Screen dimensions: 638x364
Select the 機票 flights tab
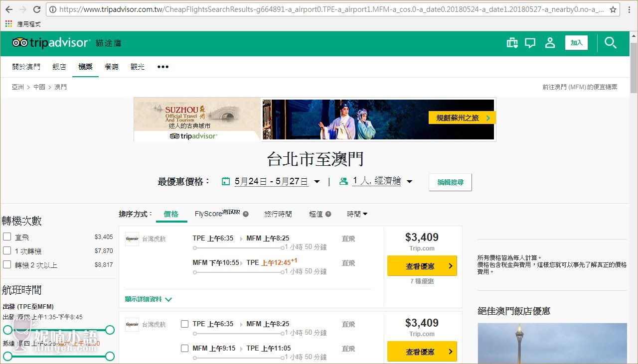[85, 67]
